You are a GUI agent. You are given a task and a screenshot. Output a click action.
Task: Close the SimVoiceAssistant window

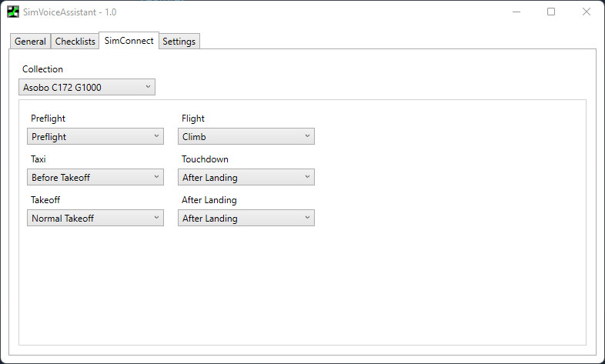[x=587, y=12]
